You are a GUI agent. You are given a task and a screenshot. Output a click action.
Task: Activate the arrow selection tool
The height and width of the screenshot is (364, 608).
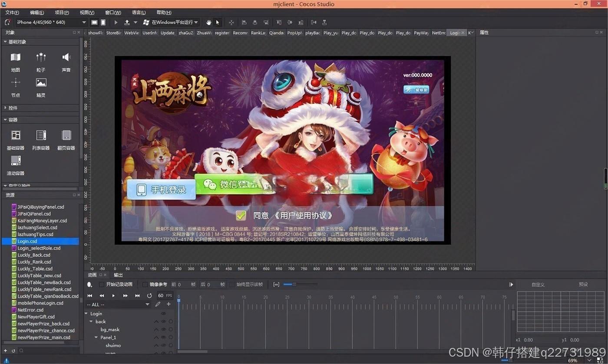click(x=218, y=22)
